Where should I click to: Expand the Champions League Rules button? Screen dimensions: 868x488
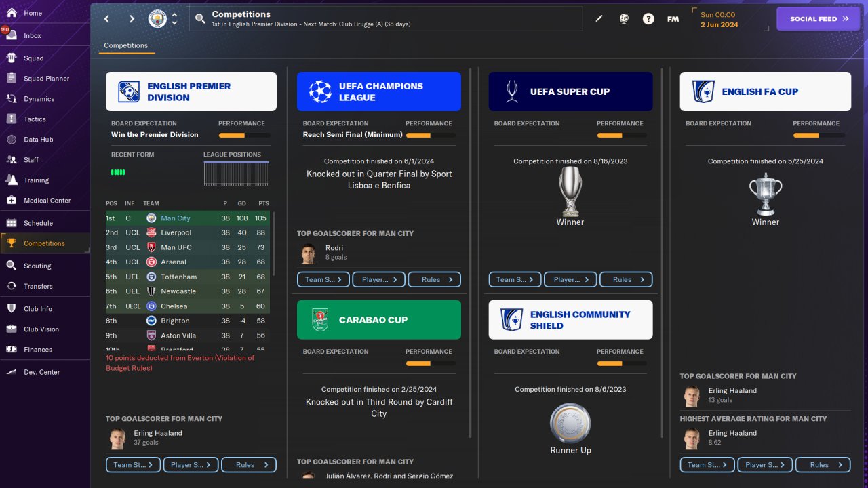(435, 279)
